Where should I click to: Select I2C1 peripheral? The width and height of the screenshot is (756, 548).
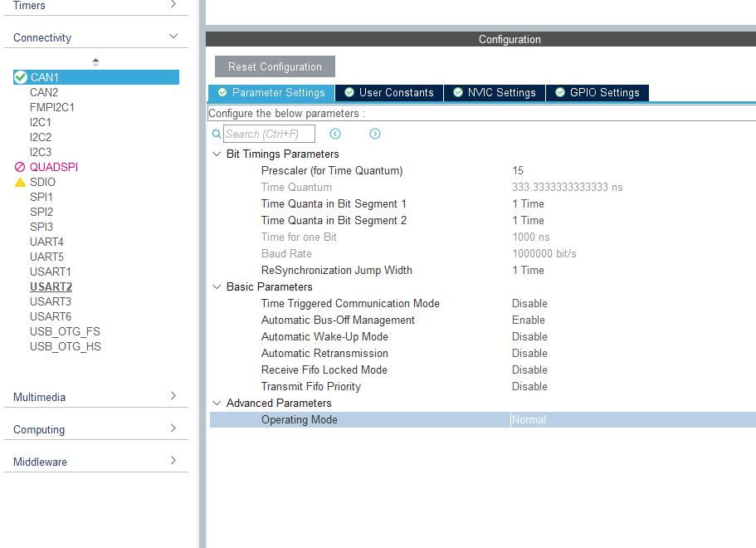[41, 122]
